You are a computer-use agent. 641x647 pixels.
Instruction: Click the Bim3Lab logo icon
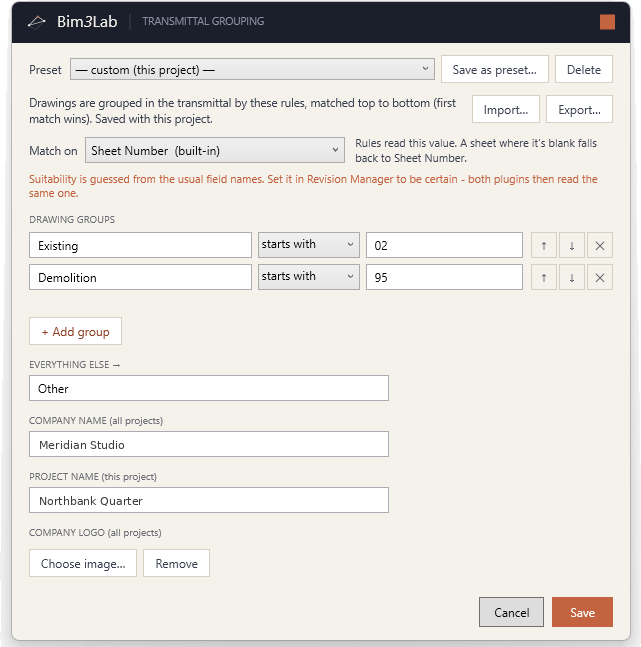coord(36,22)
